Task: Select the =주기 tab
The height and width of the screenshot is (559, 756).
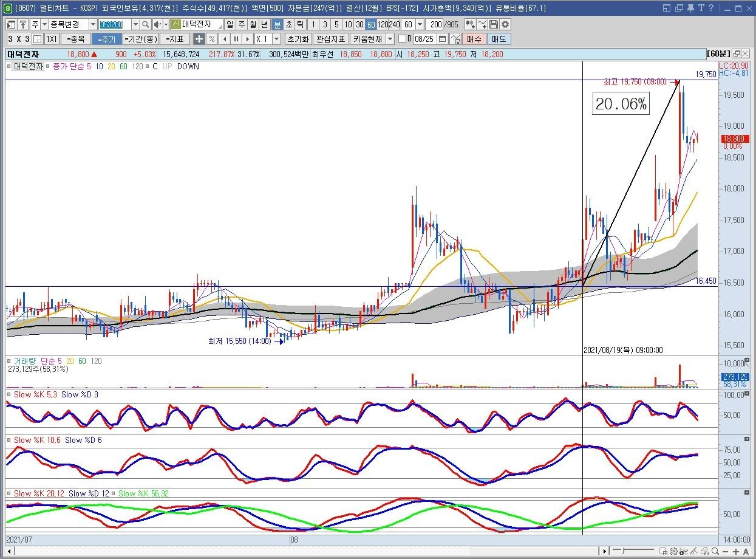Action: tap(106, 39)
